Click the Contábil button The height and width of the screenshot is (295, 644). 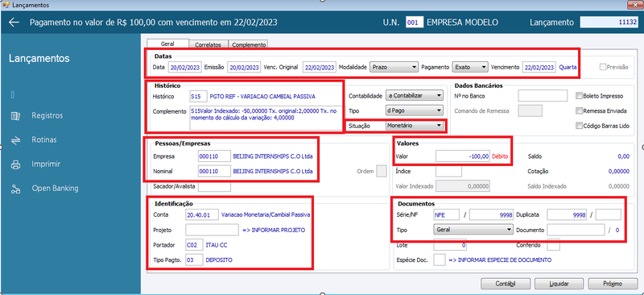point(506,284)
